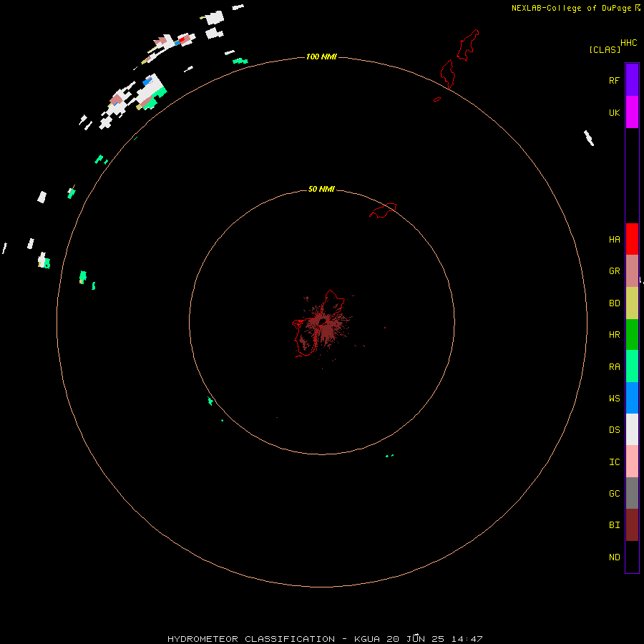Click the 'DS' legend label

point(615,430)
